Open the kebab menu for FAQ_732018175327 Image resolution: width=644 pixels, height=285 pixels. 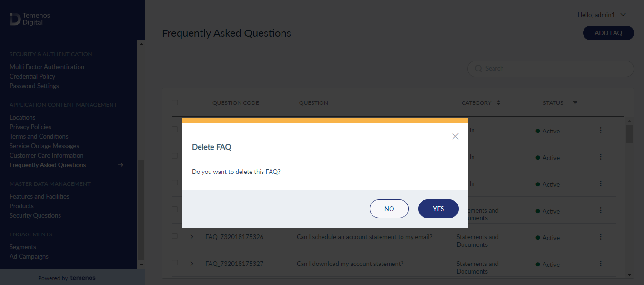pos(601,264)
